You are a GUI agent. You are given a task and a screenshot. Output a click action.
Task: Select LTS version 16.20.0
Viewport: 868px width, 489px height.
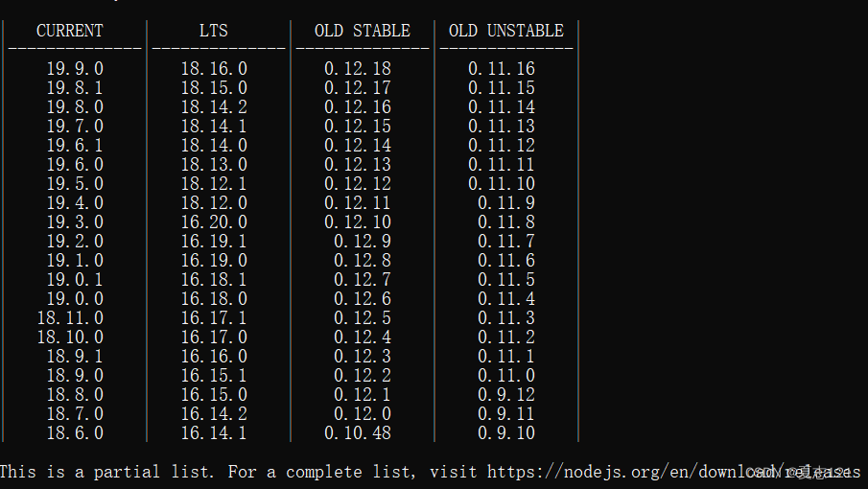click(x=214, y=221)
